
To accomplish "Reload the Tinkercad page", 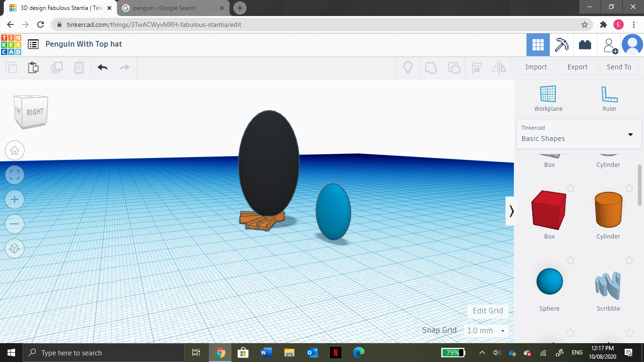I will click(x=41, y=25).
